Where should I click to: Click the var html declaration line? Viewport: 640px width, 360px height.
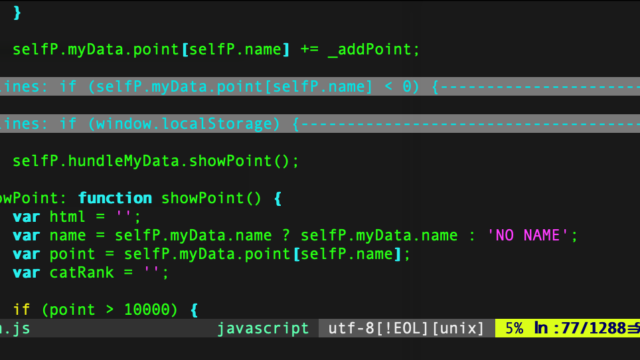77,217
